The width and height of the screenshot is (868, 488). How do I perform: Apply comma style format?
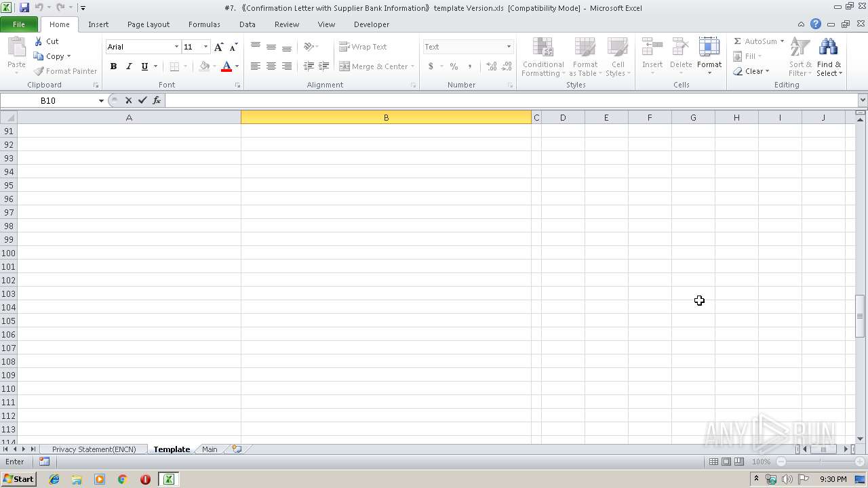click(x=469, y=66)
